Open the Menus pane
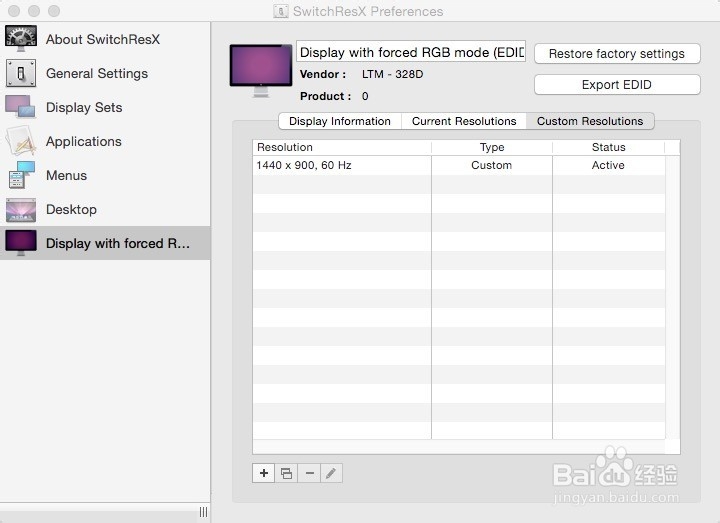The image size is (720, 523). 105,175
